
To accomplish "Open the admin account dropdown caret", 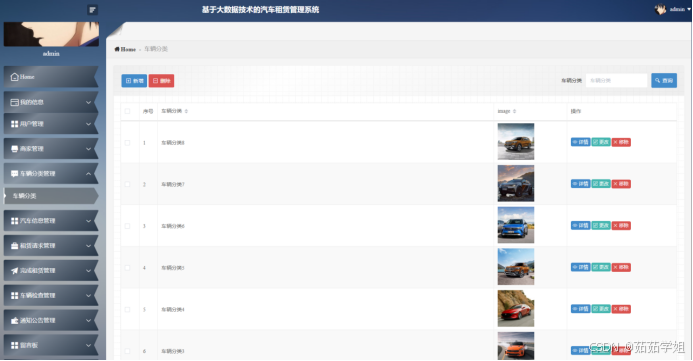I will point(688,9).
